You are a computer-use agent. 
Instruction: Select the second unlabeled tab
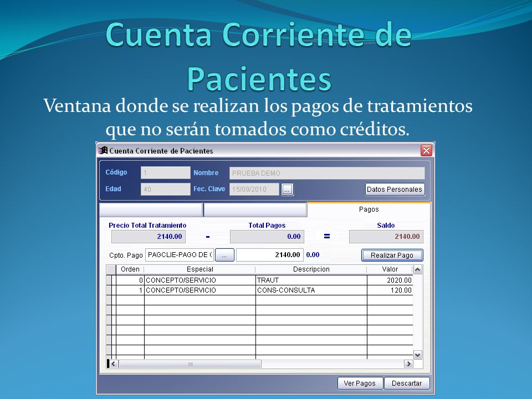pos(255,210)
